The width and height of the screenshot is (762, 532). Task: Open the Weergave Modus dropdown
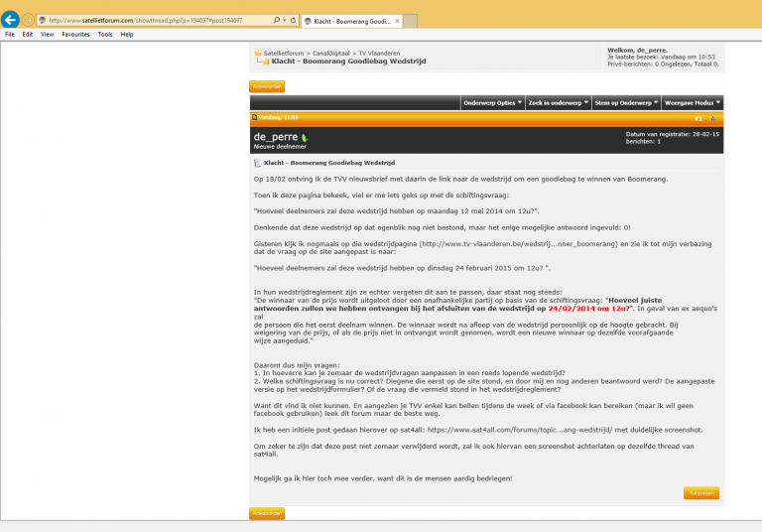[x=692, y=103]
